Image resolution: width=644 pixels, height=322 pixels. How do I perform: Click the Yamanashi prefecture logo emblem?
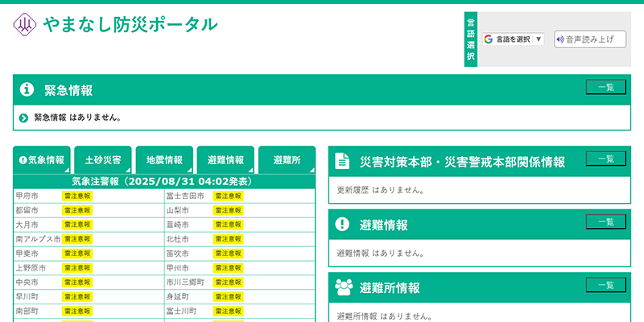click(25, 25)
